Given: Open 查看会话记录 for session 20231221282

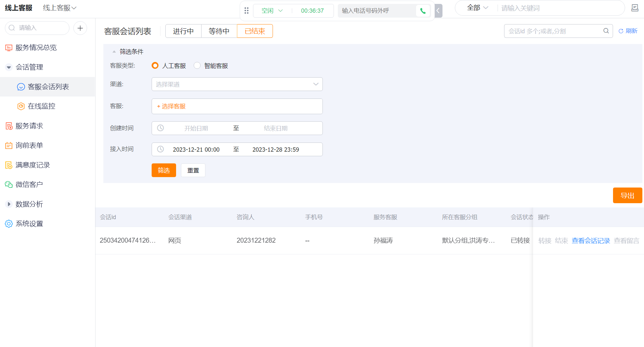Looking at the screenshot, I should point(591,241).
